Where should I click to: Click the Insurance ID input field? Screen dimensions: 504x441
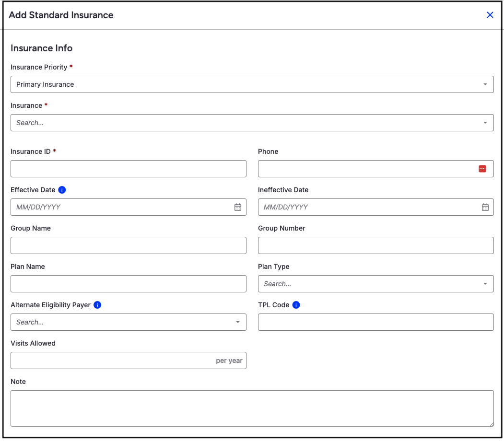(128, 169)
